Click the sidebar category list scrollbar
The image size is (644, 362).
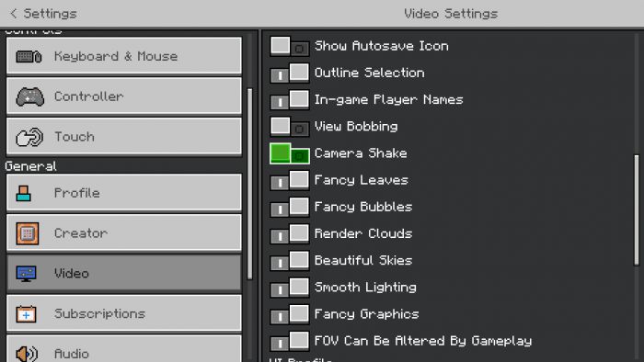[x=249, y=184]
